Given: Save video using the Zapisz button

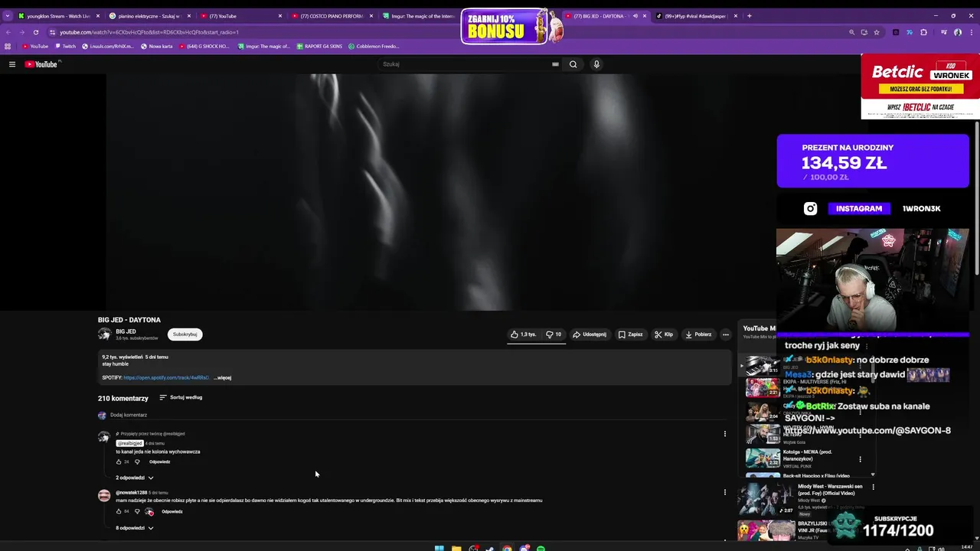Looking at the screenshot, I should click(x=631, y=334).
